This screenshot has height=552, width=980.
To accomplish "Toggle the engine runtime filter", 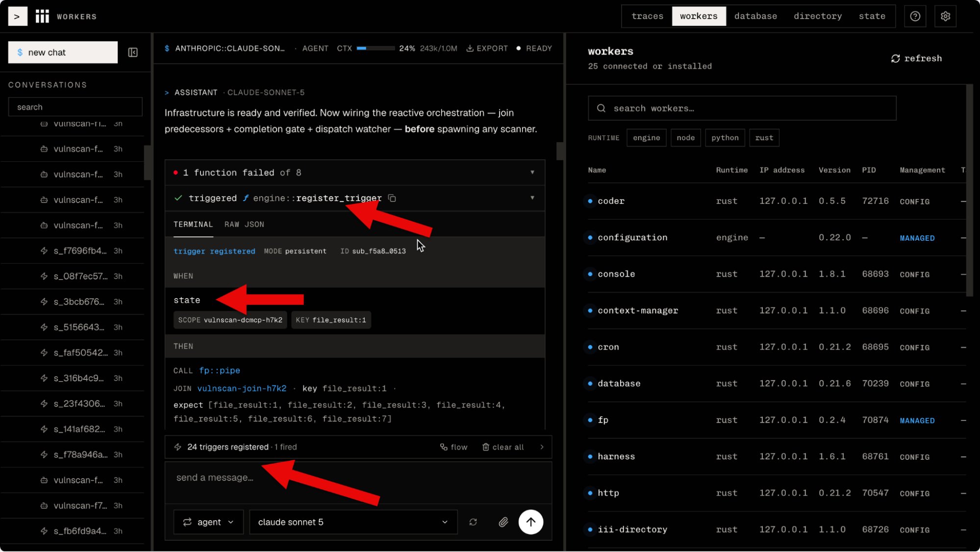I will [646, 138].
